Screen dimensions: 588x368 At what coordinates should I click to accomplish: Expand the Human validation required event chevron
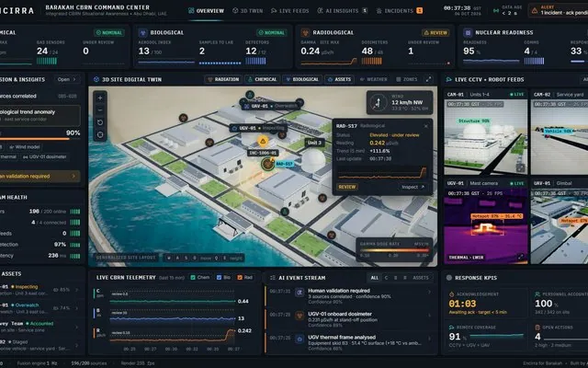tap(429, 292)
